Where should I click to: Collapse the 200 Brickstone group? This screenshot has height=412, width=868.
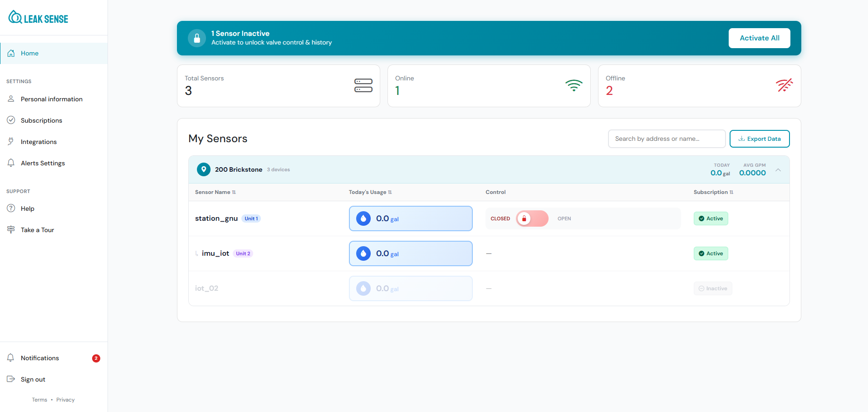(x=778, y=170)
